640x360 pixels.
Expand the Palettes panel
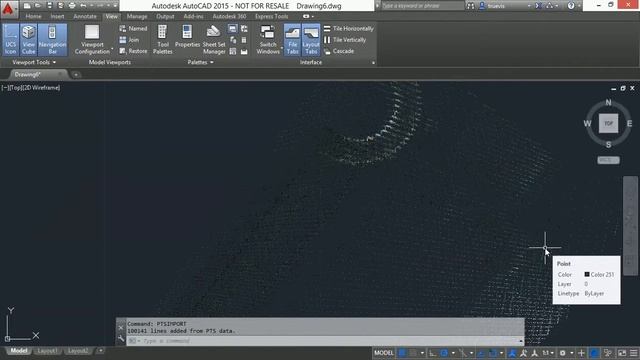click(x=200, y=62)
